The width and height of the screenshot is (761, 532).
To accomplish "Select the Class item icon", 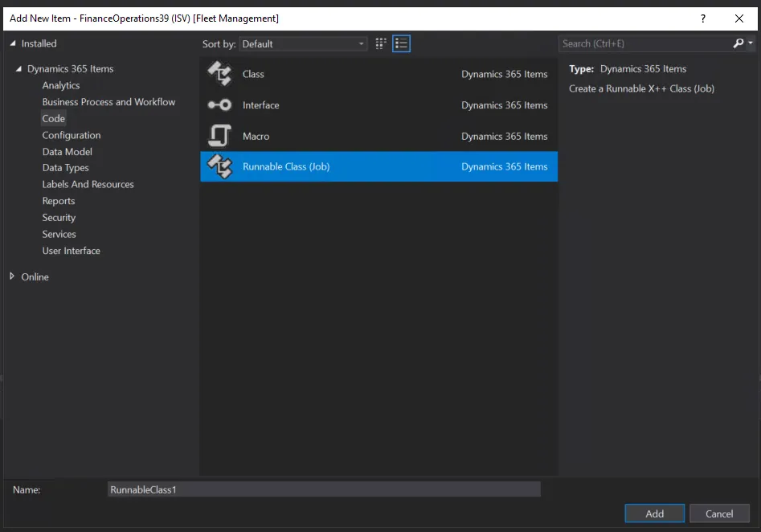I will tap(220, 74).
